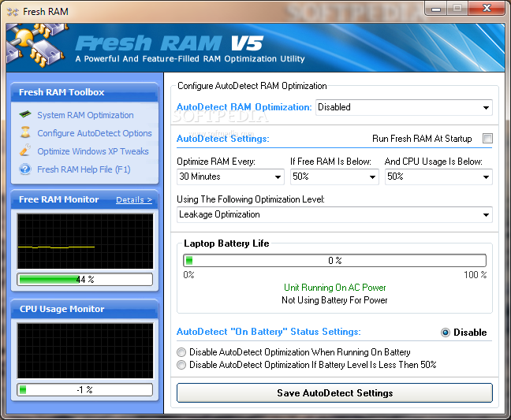Open the And CPU Usage Is Below dropdown

[438, 177]
